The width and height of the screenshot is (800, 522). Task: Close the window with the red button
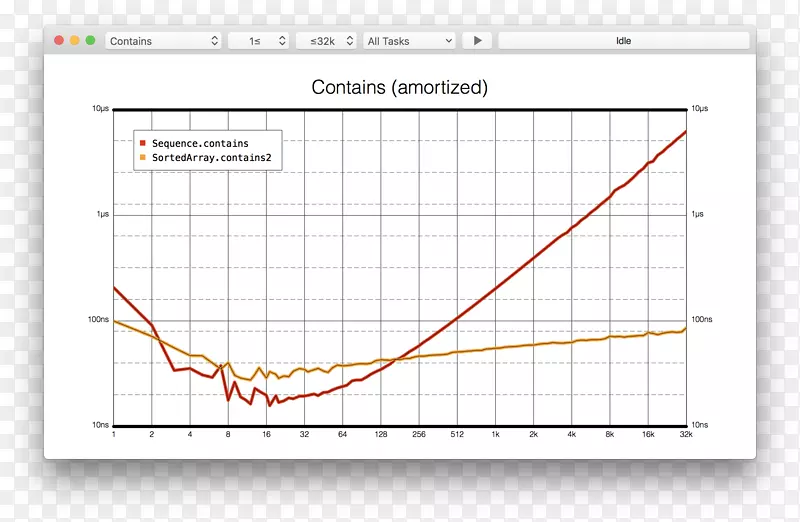[x=59, y=41]
